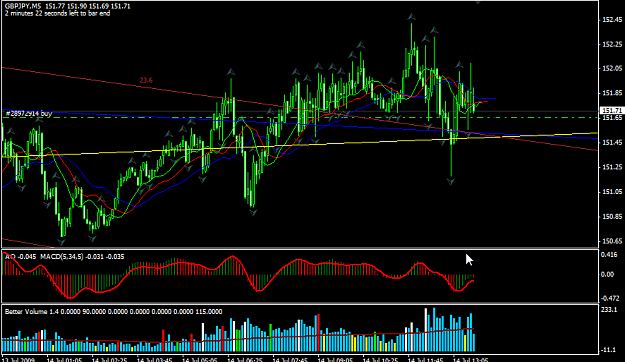Click the 151.05 price axis label
This screenshot has width=625, height=362.
[x=613, y=192]
